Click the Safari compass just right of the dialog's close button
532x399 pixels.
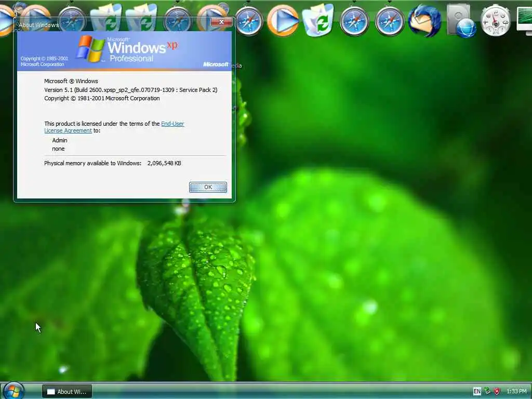tap(249, 21)
